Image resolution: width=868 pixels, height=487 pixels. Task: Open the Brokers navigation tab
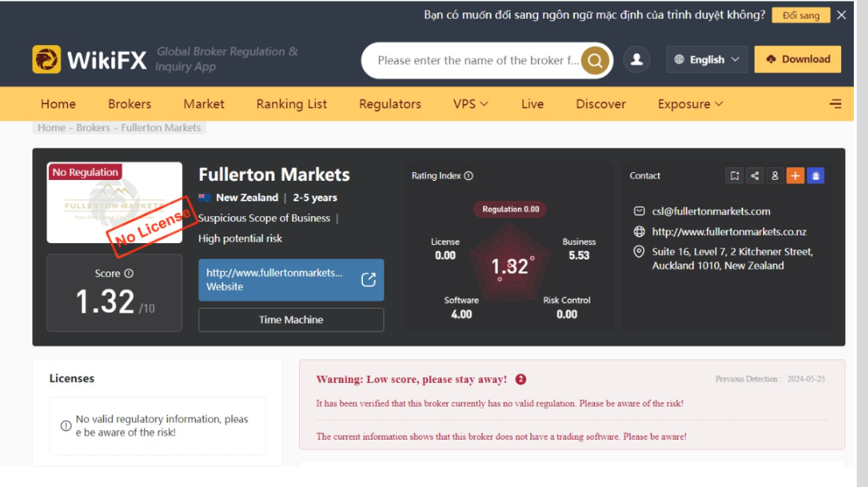tap(129, 104)
